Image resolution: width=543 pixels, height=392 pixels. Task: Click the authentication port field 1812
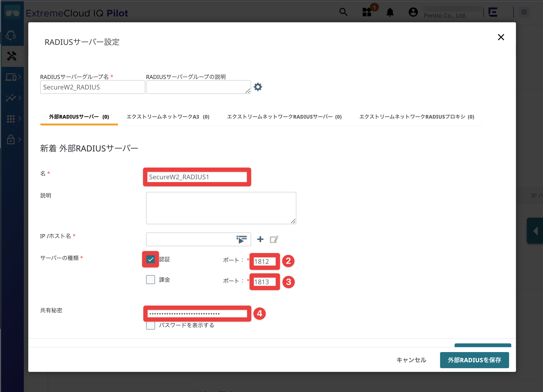(265, 261)
